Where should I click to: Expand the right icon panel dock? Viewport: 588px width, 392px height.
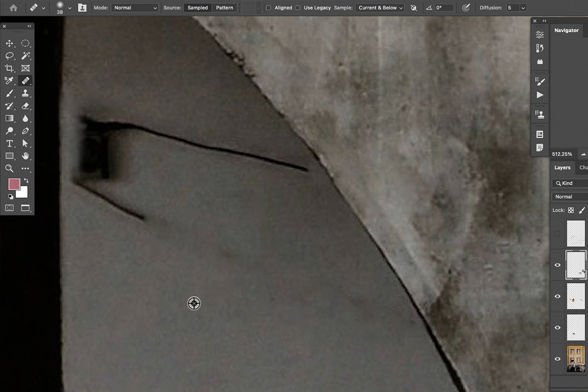pyautogui.click(x=544, y=21)
